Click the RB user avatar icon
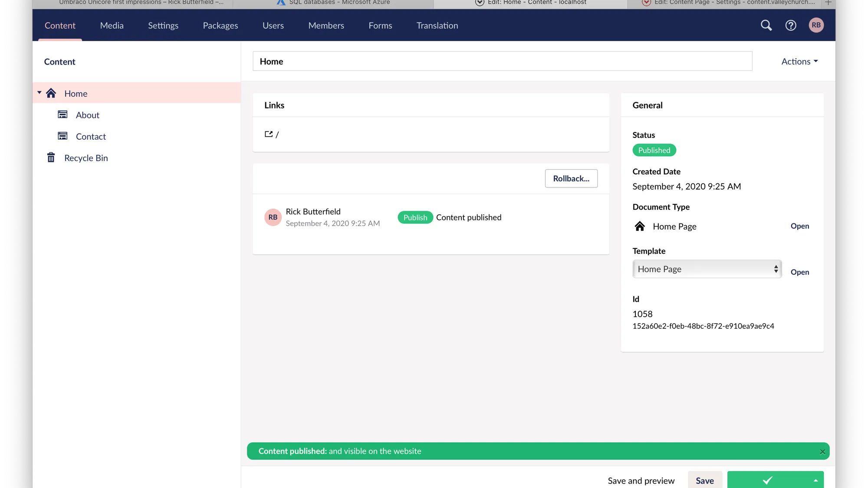The height and width of the screenshot is (488, 868). pos(817,25)
